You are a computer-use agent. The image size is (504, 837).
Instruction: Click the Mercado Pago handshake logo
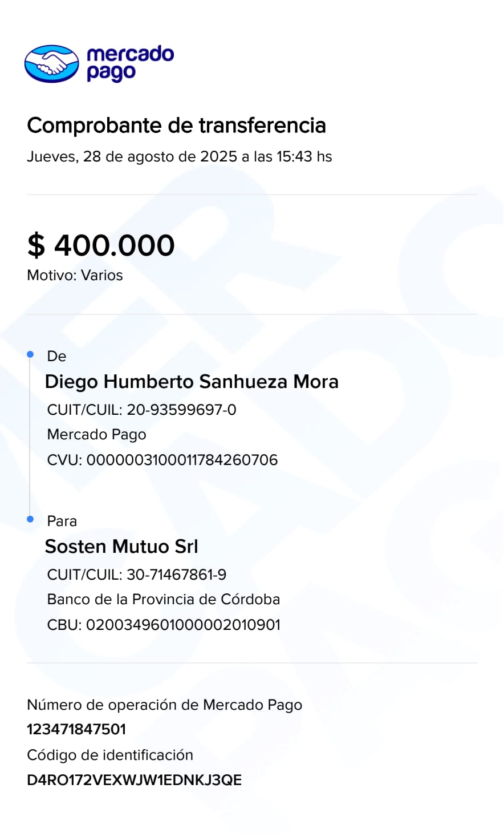click(x=51, y=63)
